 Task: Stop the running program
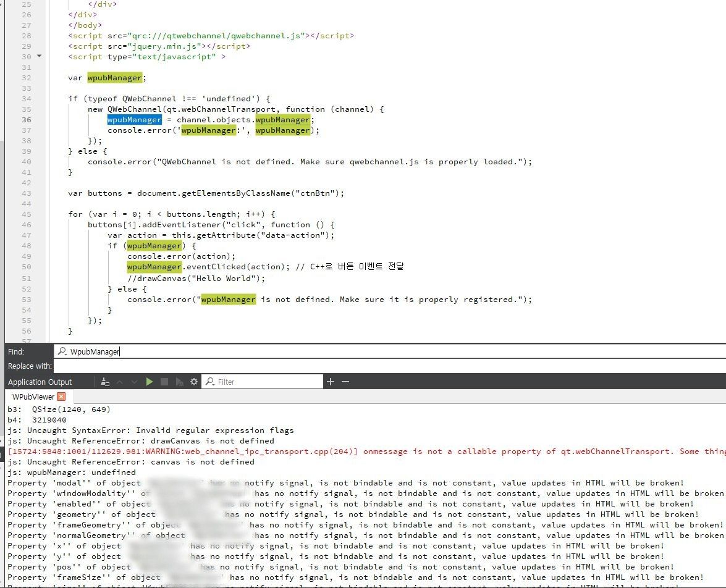(164, 382)
